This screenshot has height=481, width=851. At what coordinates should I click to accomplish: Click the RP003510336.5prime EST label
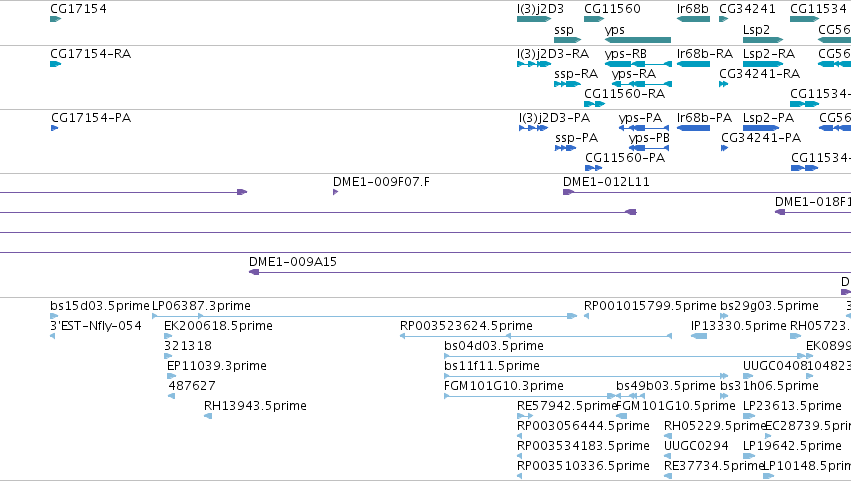click(583, 466)
